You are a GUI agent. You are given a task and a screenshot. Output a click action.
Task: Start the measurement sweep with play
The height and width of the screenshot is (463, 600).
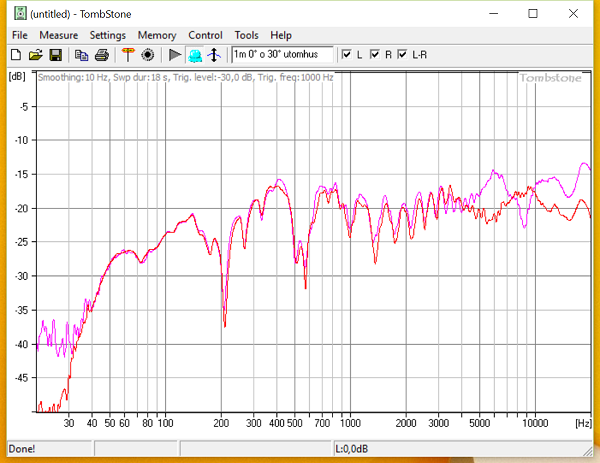tap(175, 55)
